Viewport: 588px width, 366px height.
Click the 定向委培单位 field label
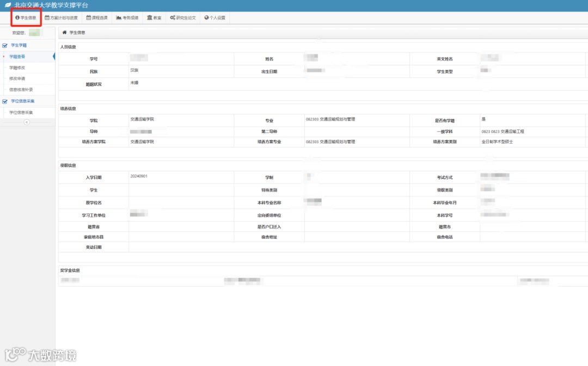point(269,215)
